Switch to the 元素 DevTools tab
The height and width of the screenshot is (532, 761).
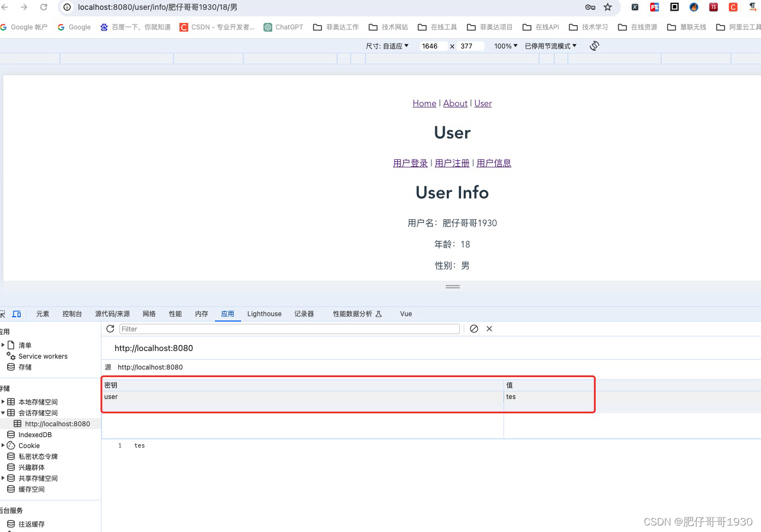point(43,314)
